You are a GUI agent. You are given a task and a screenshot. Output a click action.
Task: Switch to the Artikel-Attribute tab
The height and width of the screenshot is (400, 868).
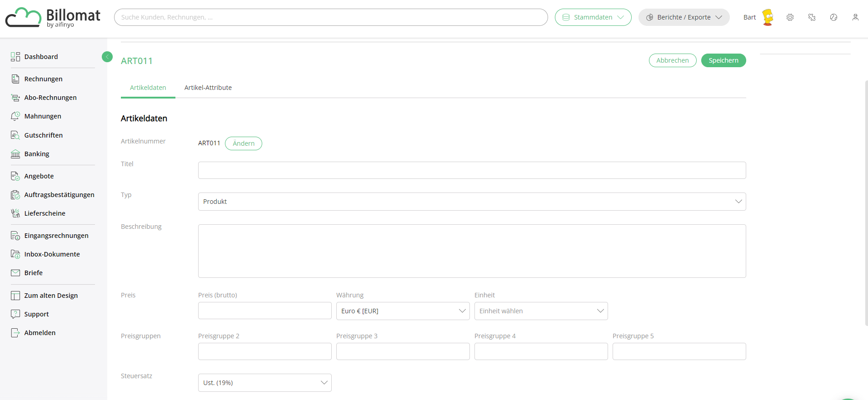[x=208, y=88]
